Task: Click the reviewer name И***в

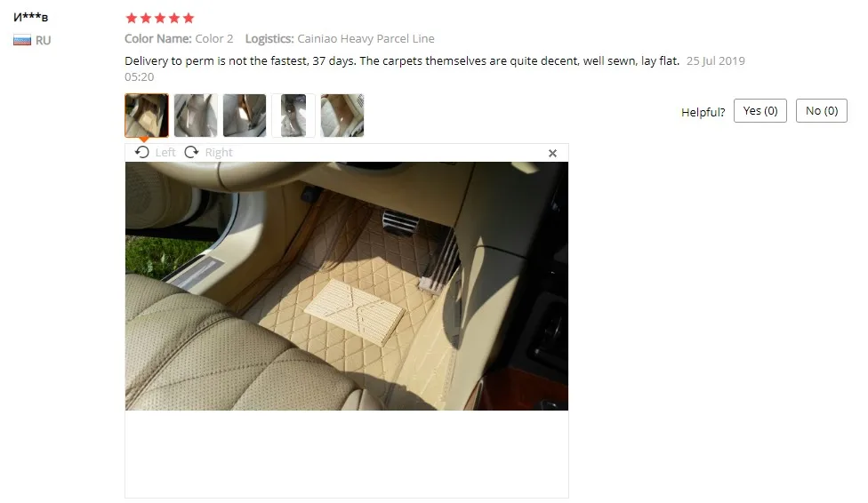Action: point(30,17)
